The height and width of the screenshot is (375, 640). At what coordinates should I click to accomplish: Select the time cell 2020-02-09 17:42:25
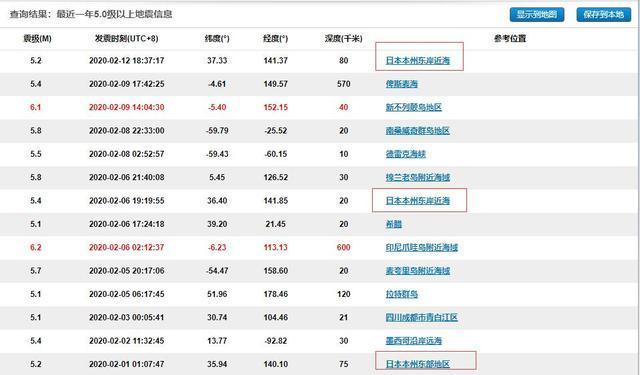click(127, 84)
